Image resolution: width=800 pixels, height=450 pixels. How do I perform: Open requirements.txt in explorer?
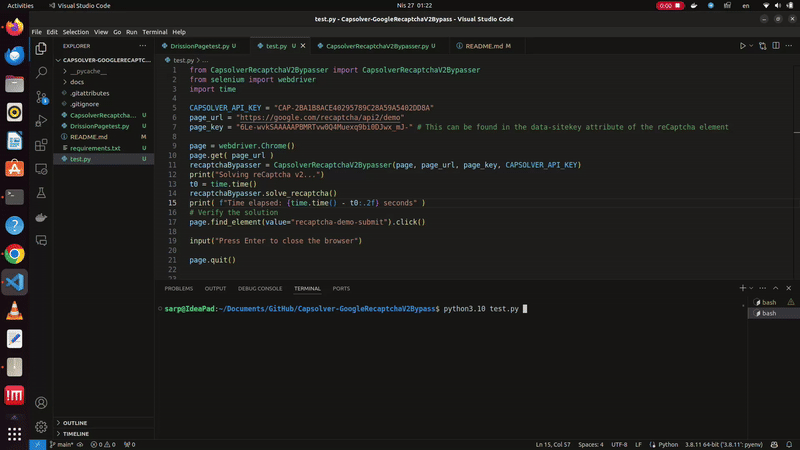pyautogui.click(x=104, y=148)
